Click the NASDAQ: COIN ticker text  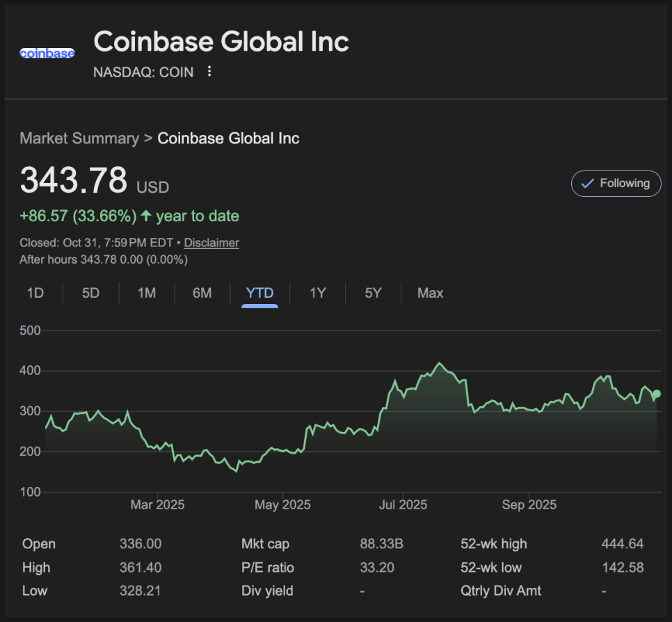tap(143, 72)
